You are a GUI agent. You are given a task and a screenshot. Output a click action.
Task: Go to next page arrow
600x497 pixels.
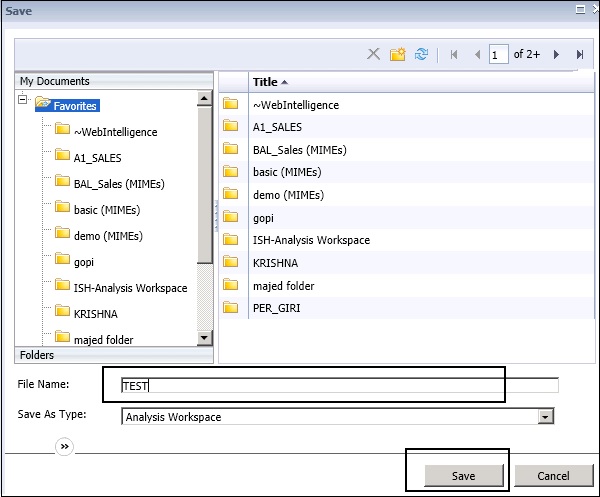(x=556, y=54)
